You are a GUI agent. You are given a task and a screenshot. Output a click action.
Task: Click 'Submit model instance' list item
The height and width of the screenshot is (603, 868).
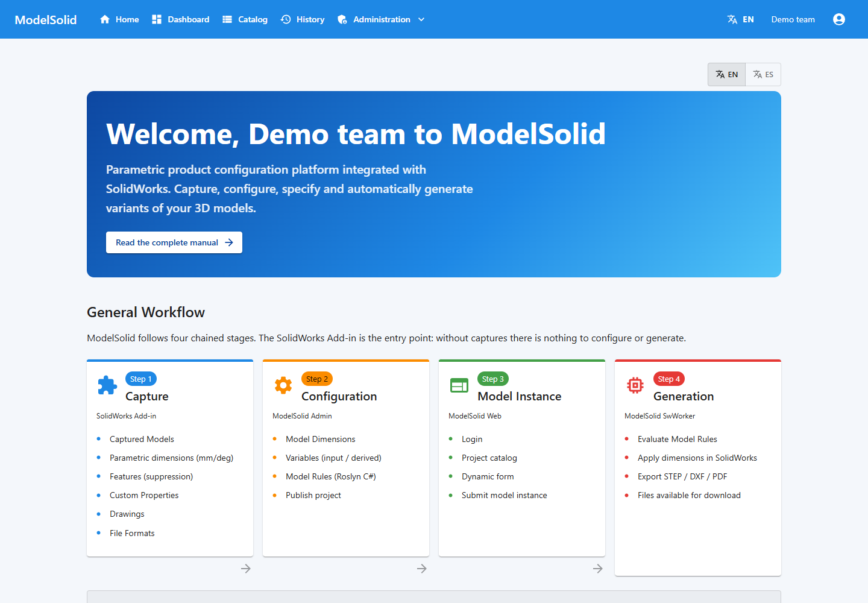[x=505, y=495]
